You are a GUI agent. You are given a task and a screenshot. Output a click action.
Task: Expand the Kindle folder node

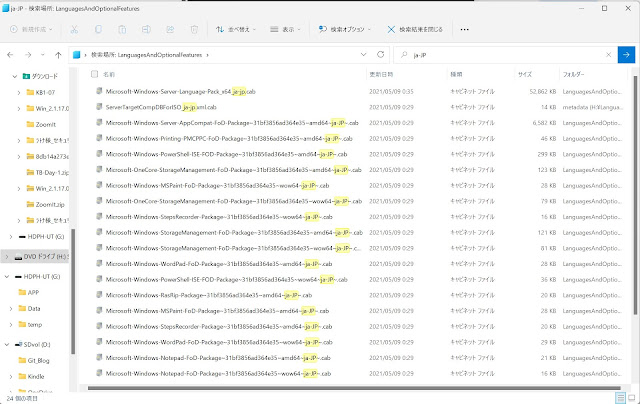(x=11, y=377)
